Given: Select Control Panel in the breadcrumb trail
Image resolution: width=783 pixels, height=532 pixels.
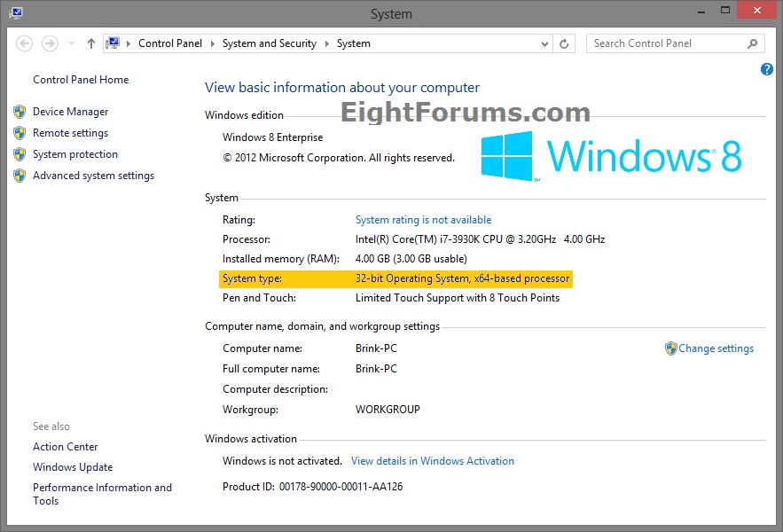Looking at the screenshot, I should (x=170, y=43).
